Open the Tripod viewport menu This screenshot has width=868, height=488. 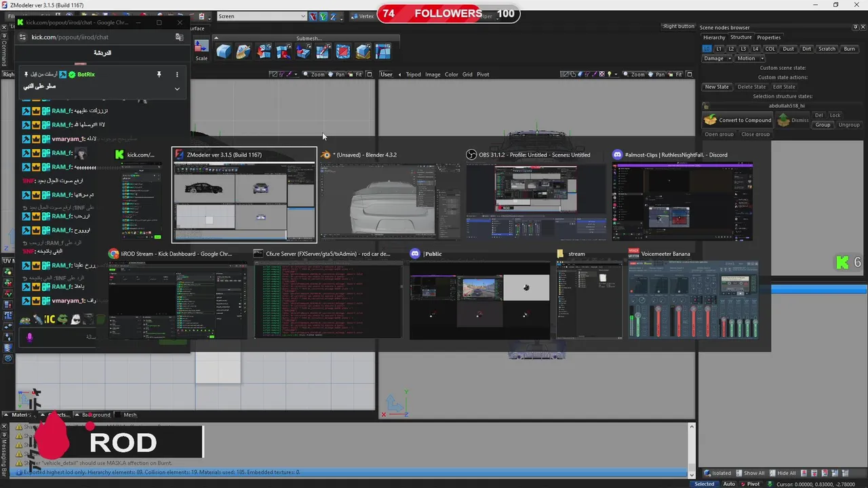(413, 75)
